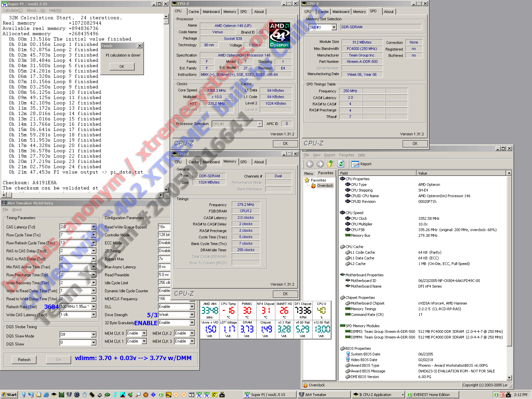This screenshot has width=532, height=399.
Task: Open the DQS Skew Mode dropdown
Action: click(x=93, y=334)
